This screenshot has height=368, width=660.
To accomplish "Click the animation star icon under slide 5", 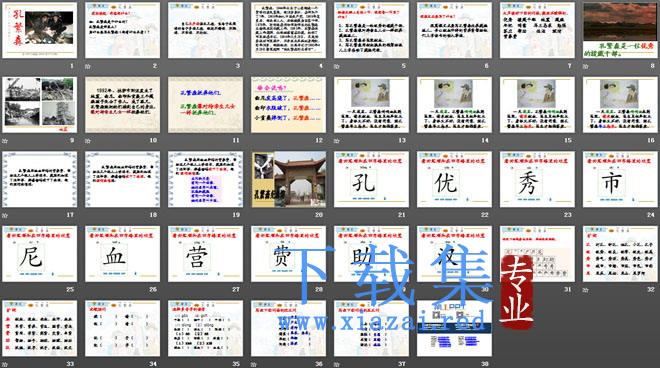I will (336, 66).
